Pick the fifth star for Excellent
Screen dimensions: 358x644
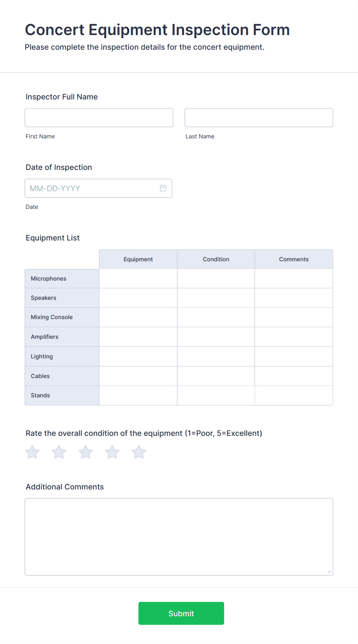(x=139, y=452)
